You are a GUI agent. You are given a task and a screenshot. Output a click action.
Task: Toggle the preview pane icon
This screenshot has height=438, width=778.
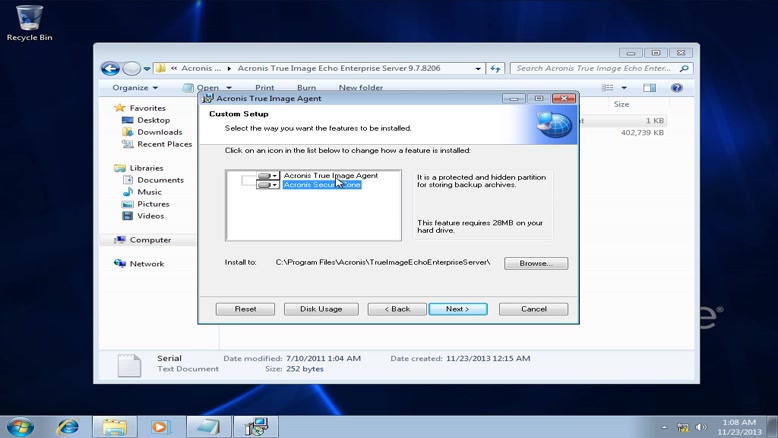(x=649, y=88)
